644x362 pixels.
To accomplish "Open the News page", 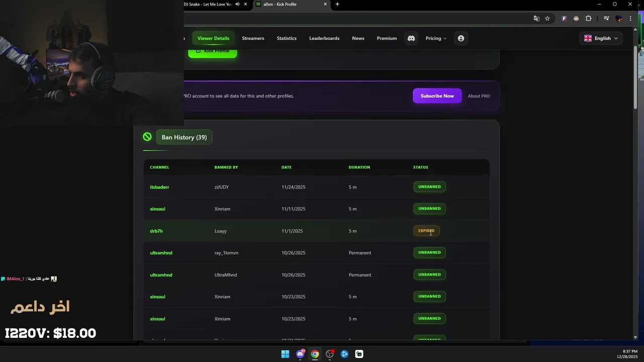I will point(358,38).
